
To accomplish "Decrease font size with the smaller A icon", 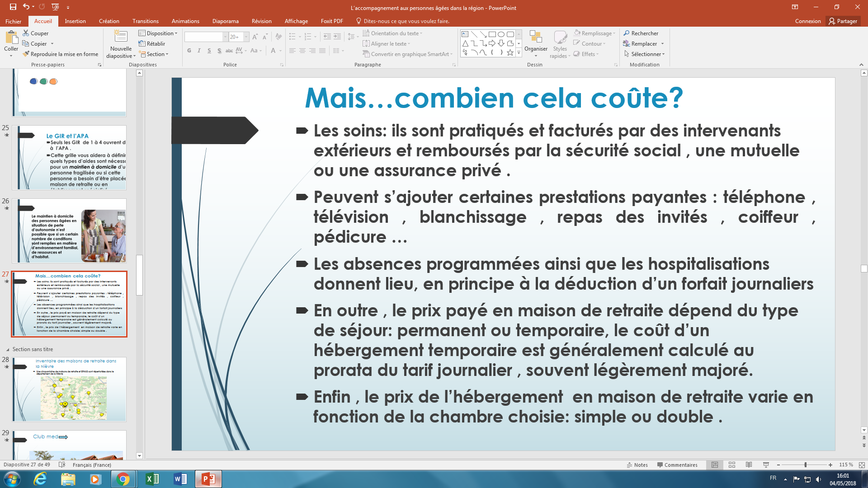I will pyautogui.click(x=265, y=37).
